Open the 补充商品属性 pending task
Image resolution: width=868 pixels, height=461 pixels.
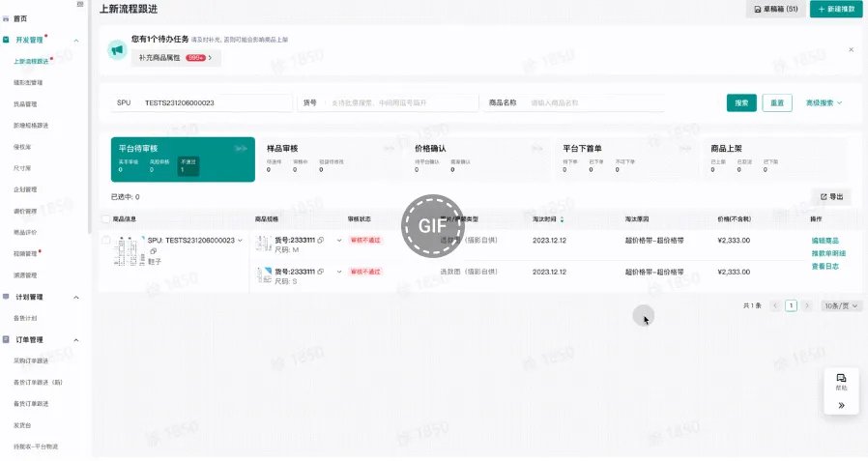pos(176,58)
